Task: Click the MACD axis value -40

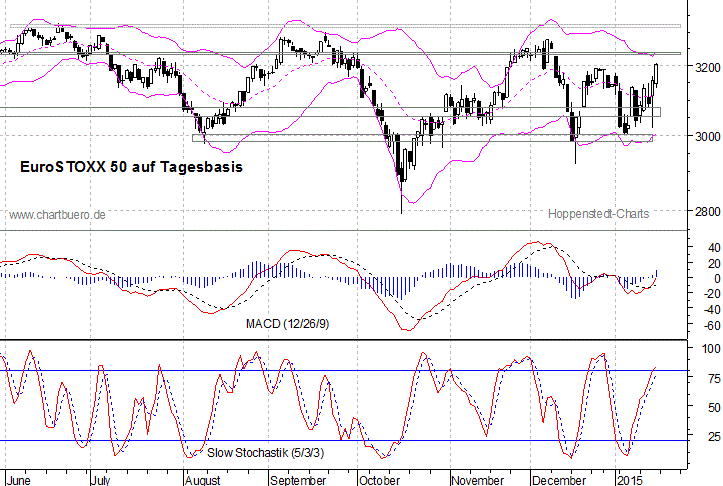Action: click(712, 310)
